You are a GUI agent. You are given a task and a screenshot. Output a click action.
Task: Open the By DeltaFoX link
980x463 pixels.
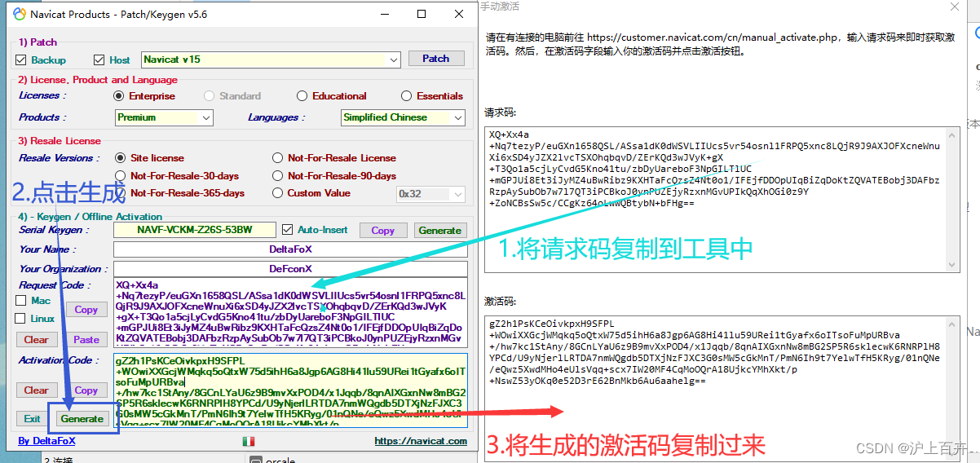(46, 441)
